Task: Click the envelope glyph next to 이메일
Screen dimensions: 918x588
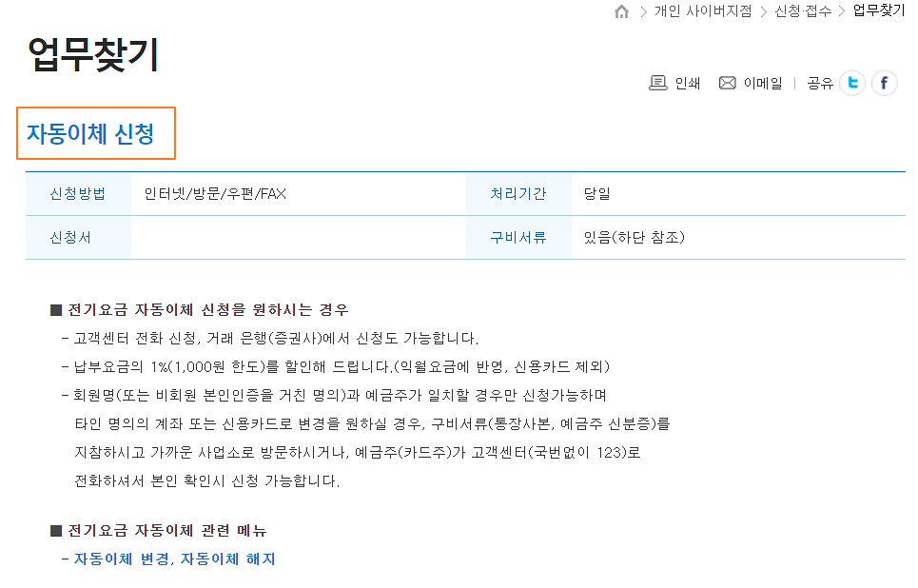Action: coord(727,83)
